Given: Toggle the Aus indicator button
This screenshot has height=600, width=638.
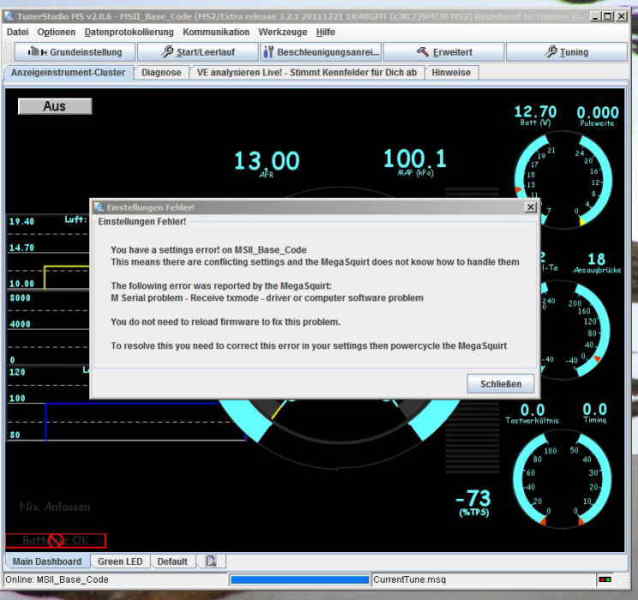Looking at the screenshot, I should point(54,106).
